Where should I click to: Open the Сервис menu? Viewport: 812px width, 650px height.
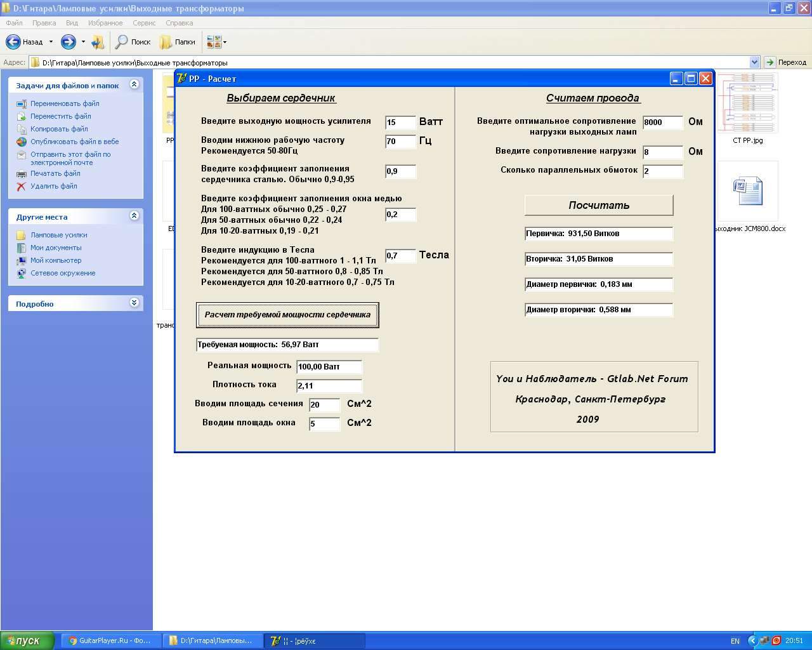click(144, 23)
